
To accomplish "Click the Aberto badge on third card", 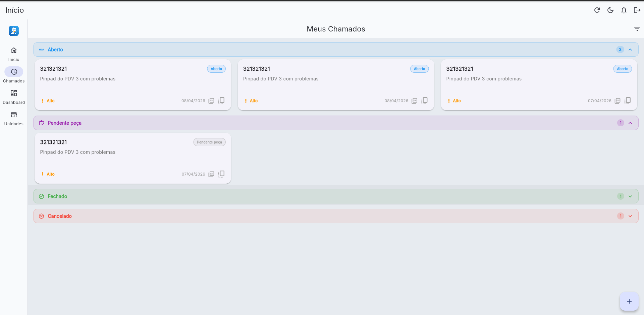I will (623, 69).
